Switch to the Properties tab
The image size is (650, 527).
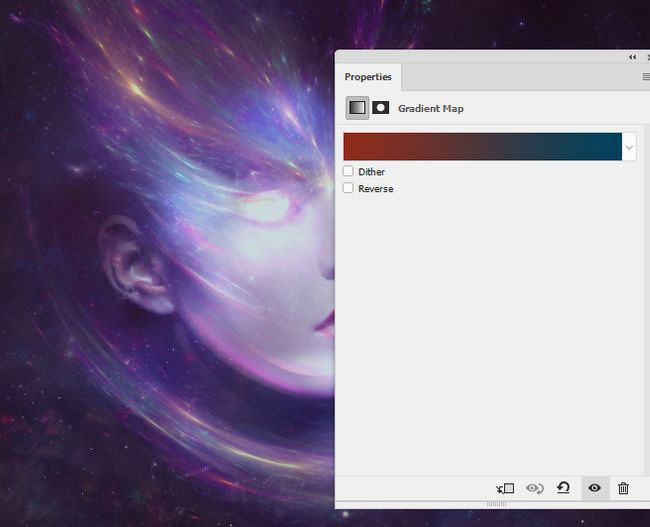click(x=368, y=77)
